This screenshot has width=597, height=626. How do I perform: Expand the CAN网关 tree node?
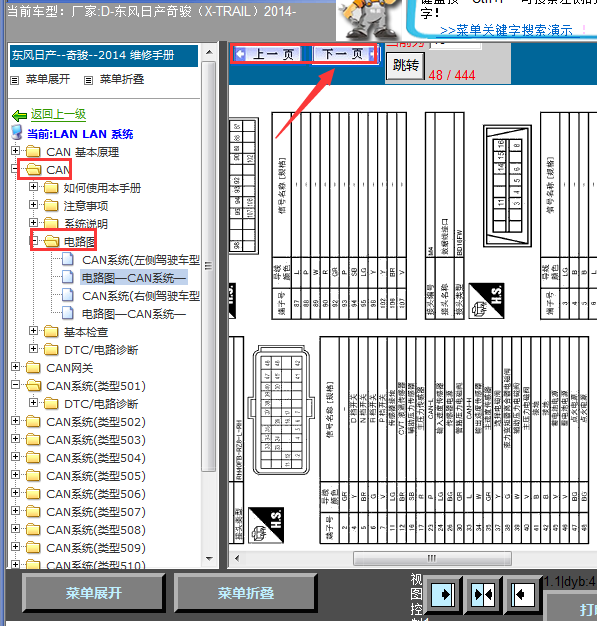pos(15,366)
